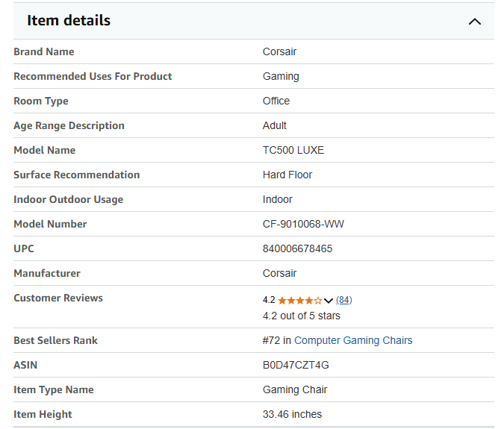Screen dimensions: 504x429
Task: Click the Age Range Description label
Action: click(x=69, y=126)
